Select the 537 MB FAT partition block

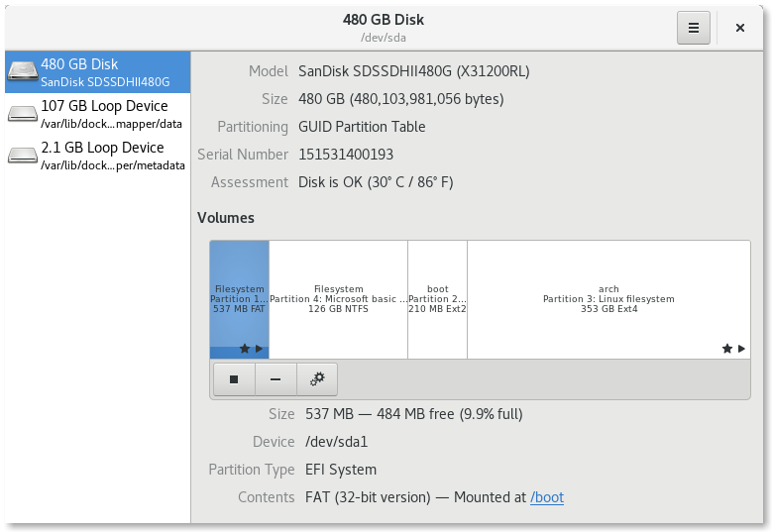pyautogui.click(x=239, y=299)
